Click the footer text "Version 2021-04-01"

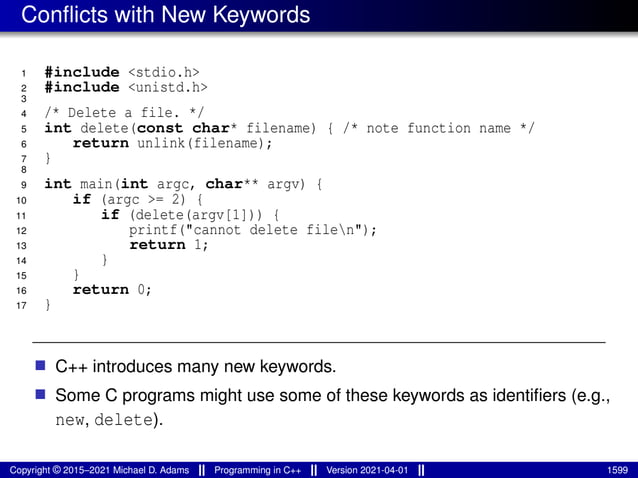point(367,470)
